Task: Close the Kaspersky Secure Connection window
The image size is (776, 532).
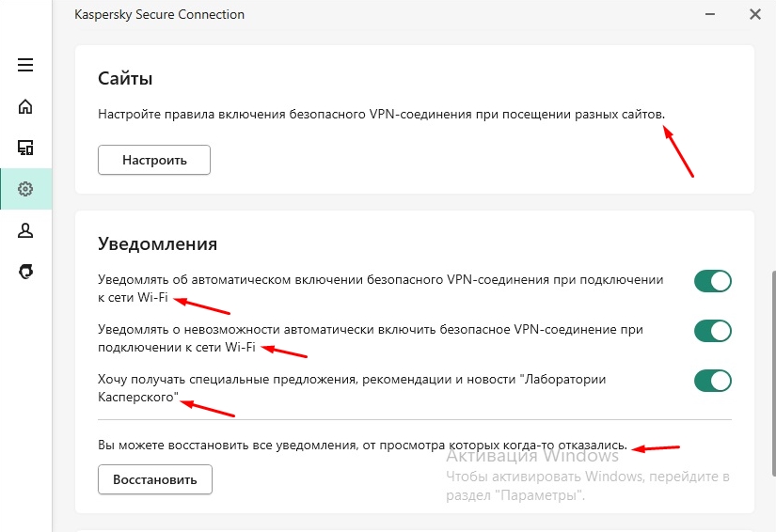Action: click(754, 14)
